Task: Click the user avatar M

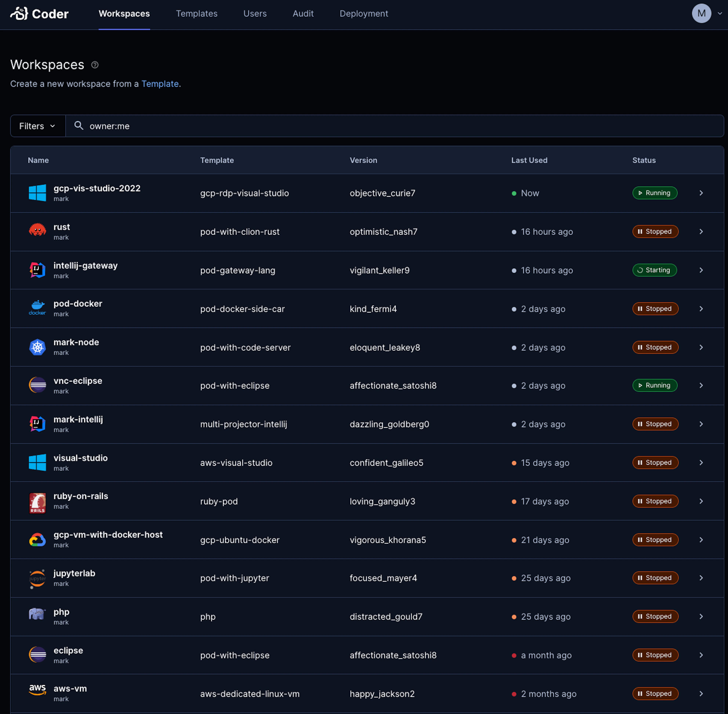Action: click(x=701, y=13)
